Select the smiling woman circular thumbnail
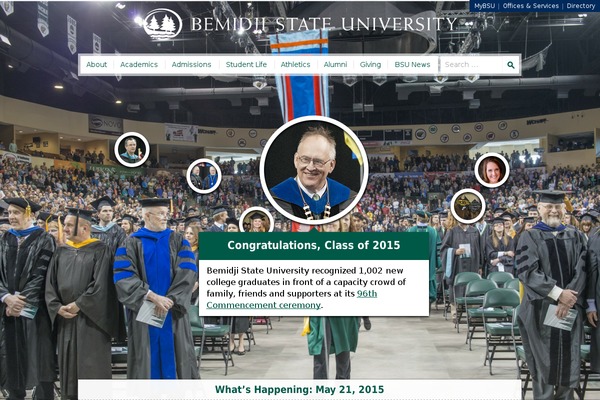The width and height of the screenshot is (600, 400). 492,170
